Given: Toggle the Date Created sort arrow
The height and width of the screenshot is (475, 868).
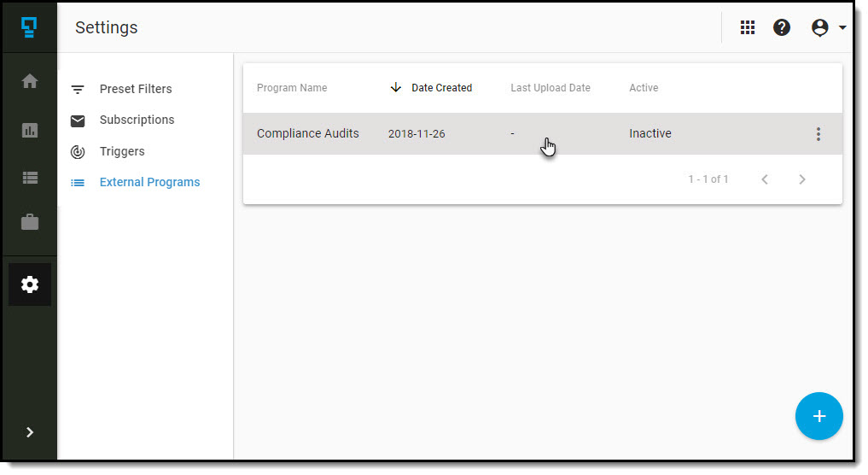Looking at the screenshot, I should [395, 88].
